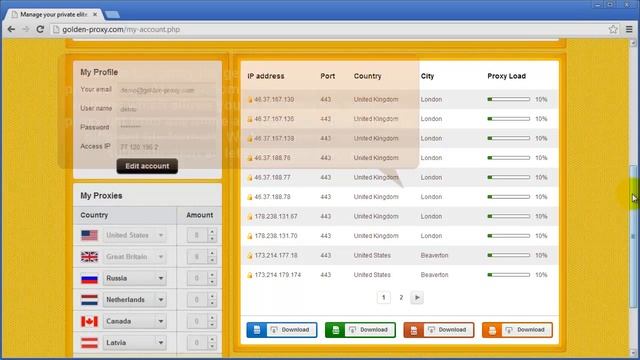Click the User name field
The height and width of the screenshot is (360, 640).
[167, 109]
